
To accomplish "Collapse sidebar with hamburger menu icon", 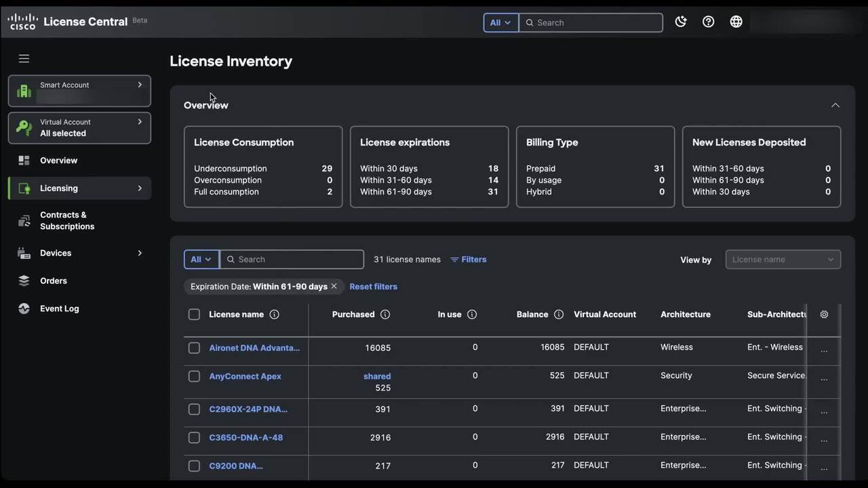I will [24, 59].
